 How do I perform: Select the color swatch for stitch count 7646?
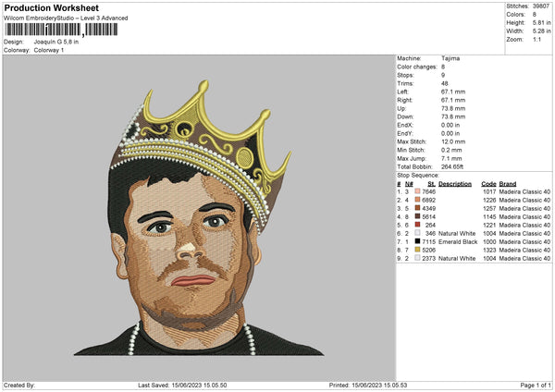coord(418,191)
